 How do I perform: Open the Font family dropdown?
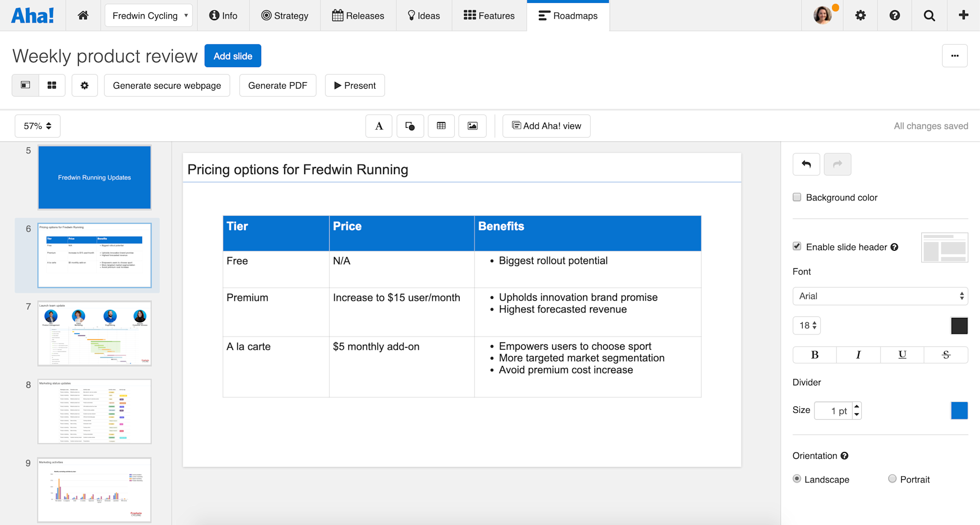(880, 296)
